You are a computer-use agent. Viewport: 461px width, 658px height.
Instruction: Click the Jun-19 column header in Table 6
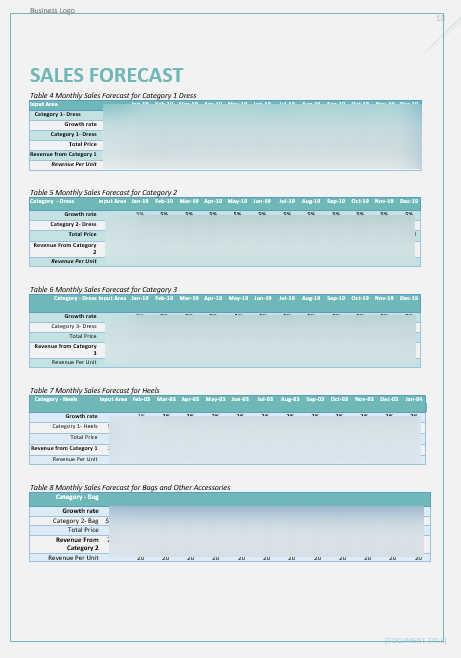263,298
